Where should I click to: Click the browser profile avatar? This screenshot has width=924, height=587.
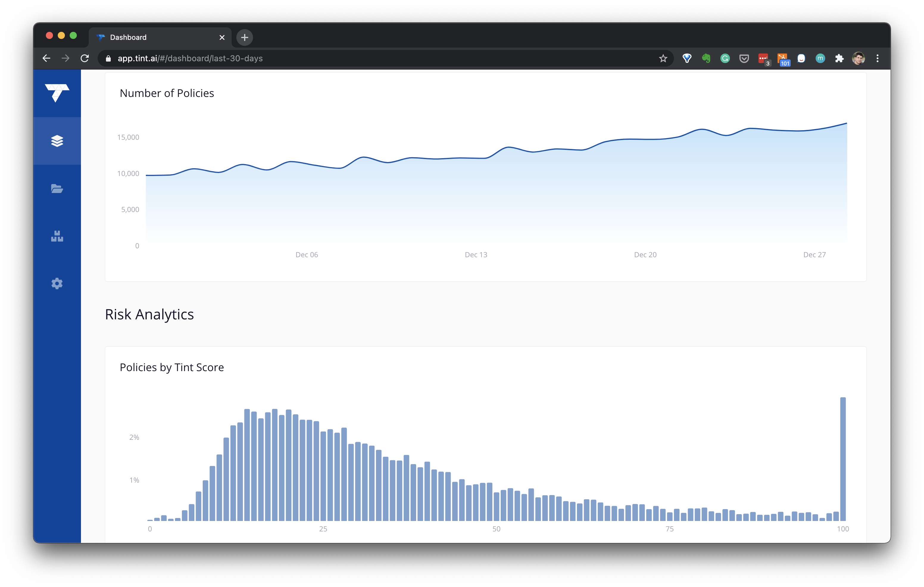coord(859,58)
